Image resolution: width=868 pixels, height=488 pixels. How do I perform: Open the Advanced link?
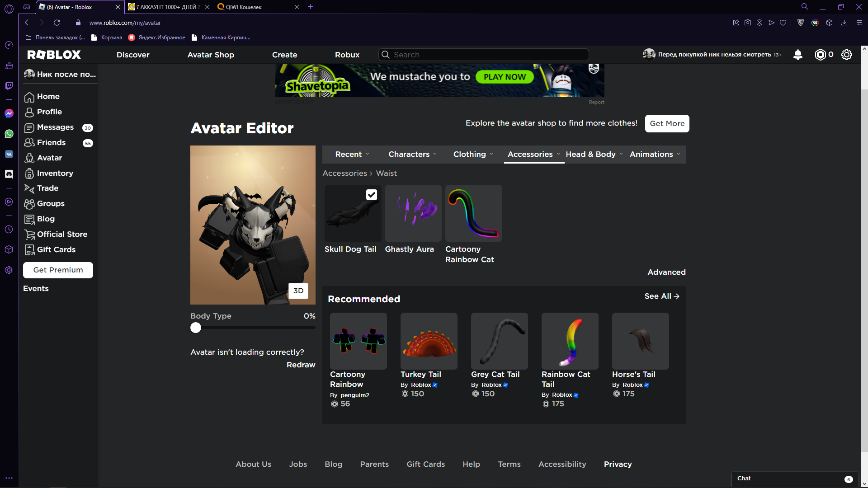[x=666, y=272]
